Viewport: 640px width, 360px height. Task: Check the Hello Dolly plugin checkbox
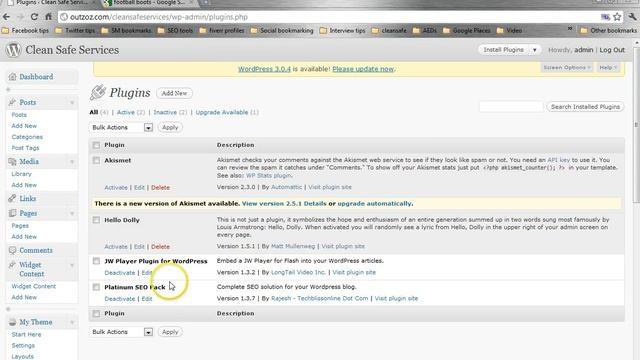point(96,220)
